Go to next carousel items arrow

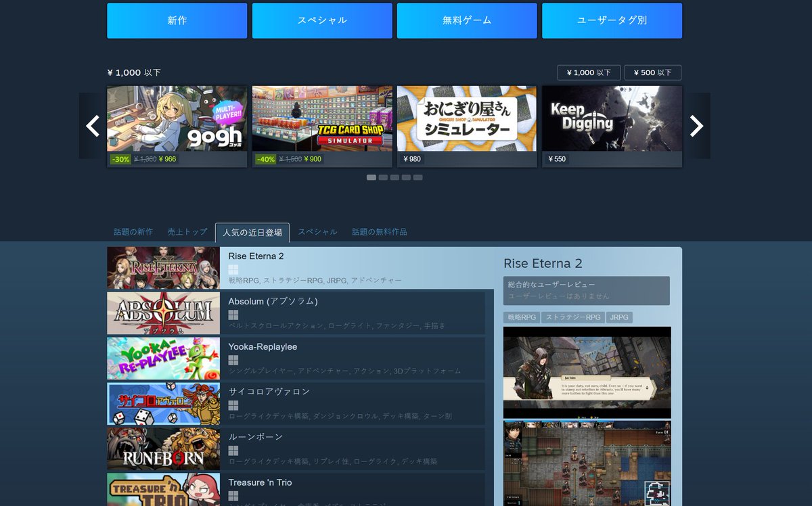pyautogui.click(x=696, y=126)
